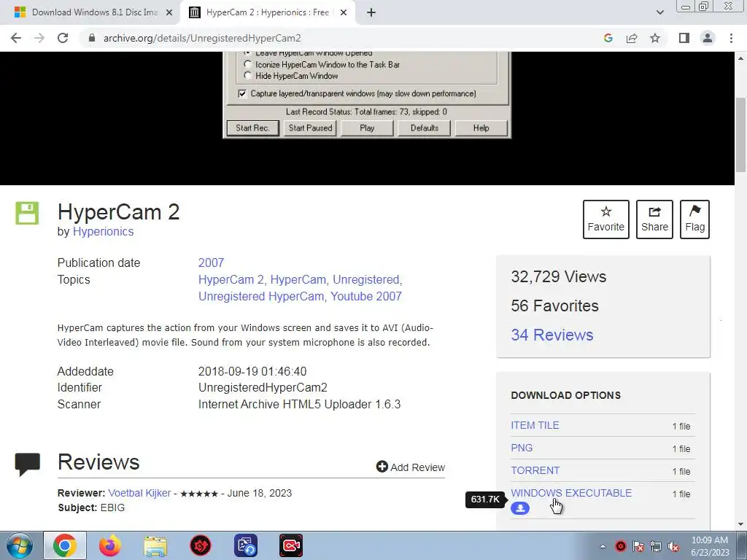Open the Hyperionics creator link

click(103, 231)
